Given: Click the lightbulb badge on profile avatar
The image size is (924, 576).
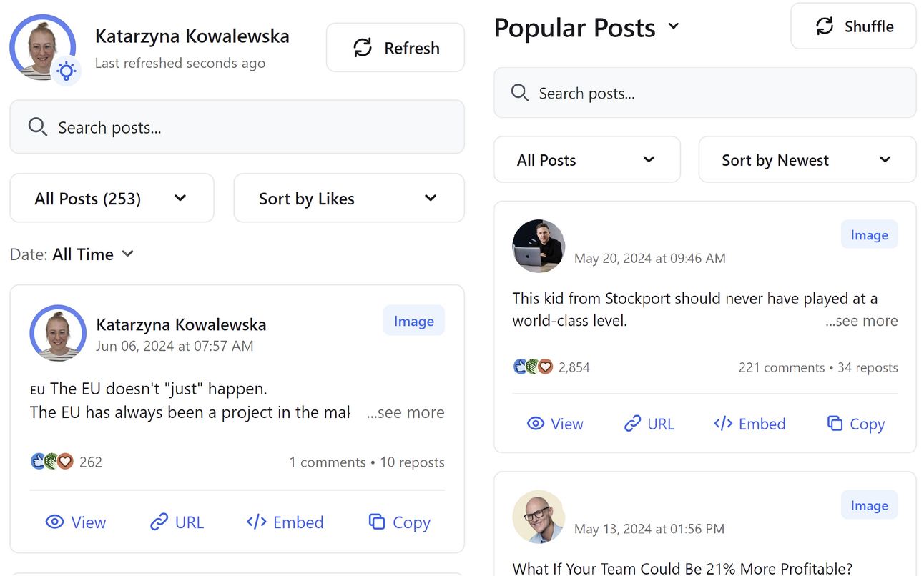Looking at the screenshot, I should [67, 71].
